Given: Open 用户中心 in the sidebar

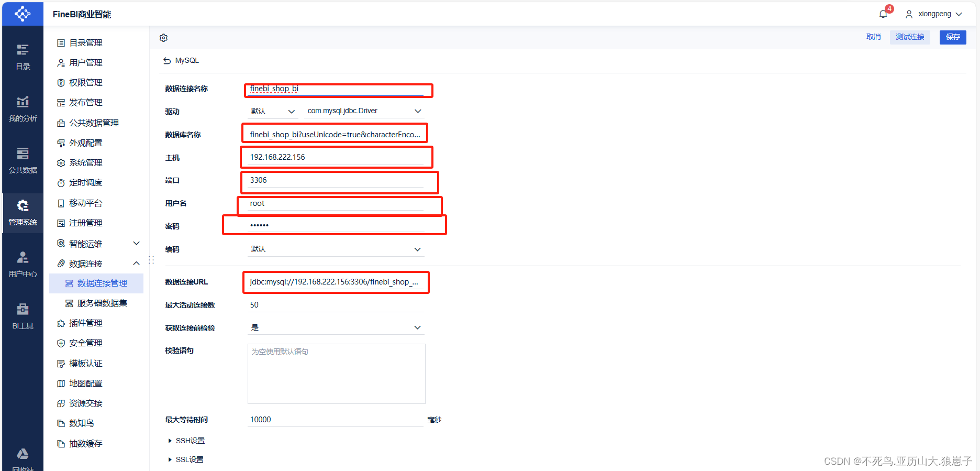Looking at the screenshot, I should (x=23, y=265).
